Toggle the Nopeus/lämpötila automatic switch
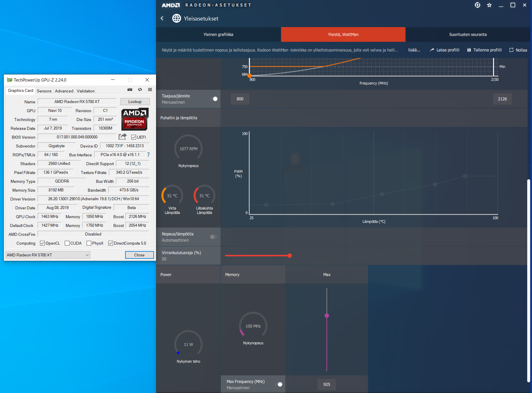 213,237
